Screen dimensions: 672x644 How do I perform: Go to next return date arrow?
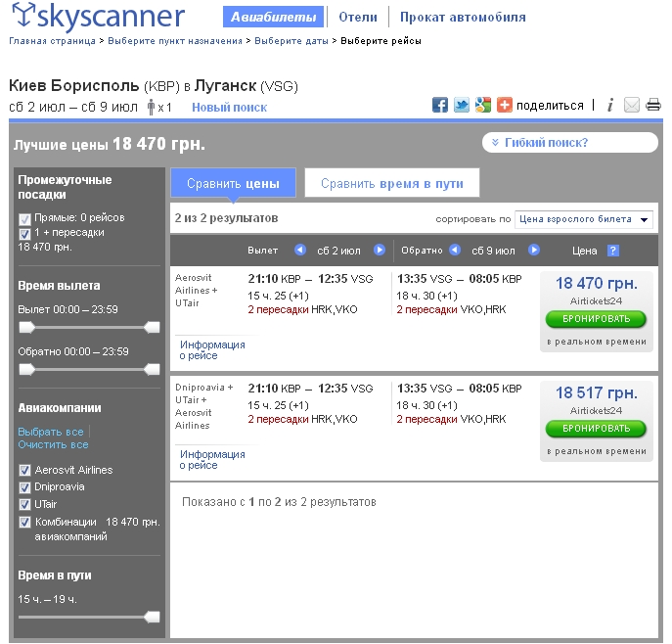(x=534, y=251)
